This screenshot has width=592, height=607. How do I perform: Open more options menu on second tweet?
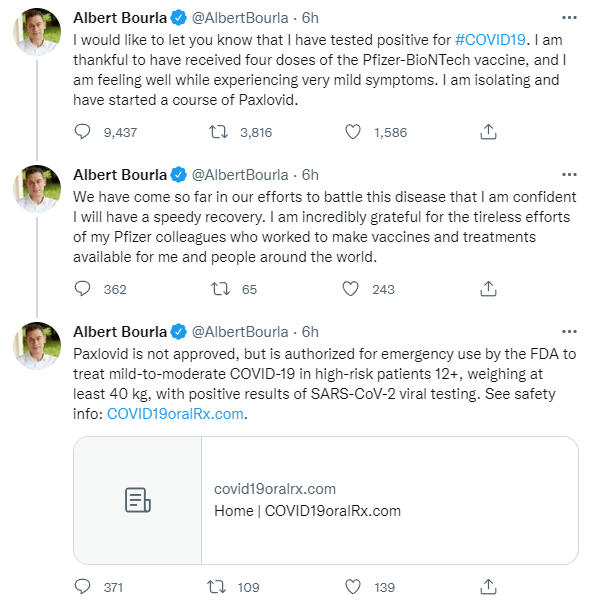click(x=569, y=175)
